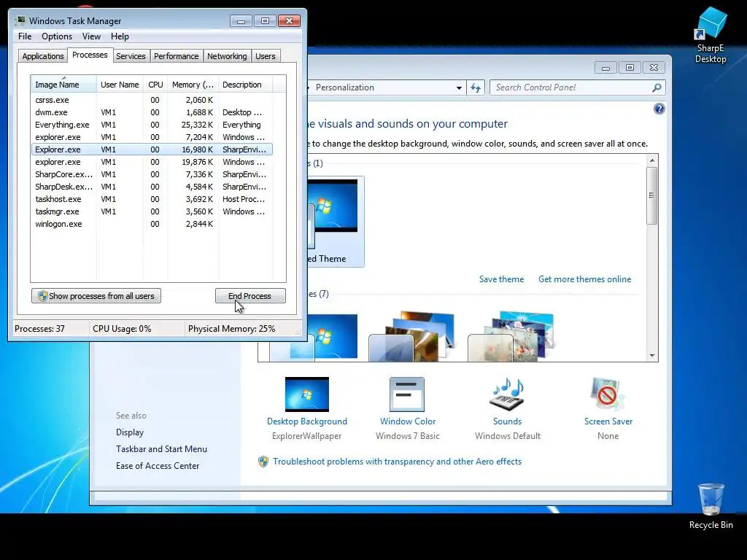Open the View menu in Task Manager

(x=91, y=36)
